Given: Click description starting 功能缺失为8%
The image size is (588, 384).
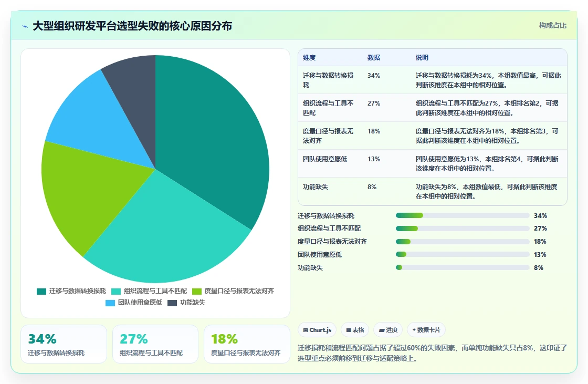Looking at the screenshot, I should [487, 191].
